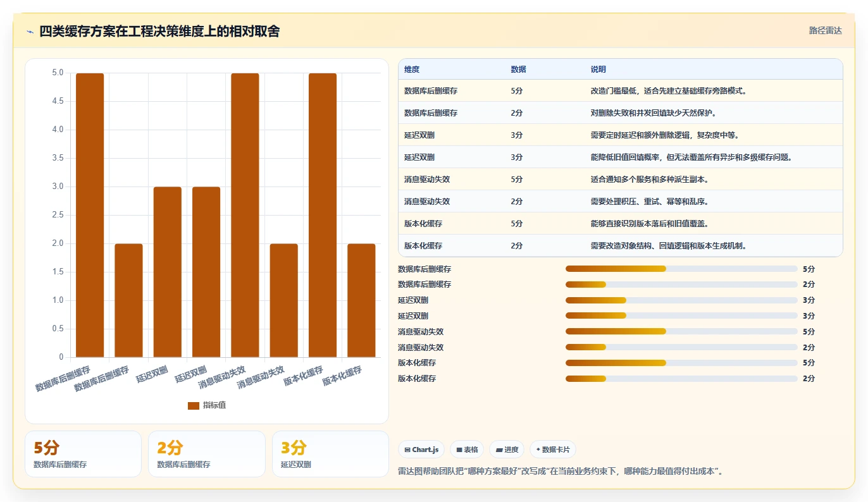
Task: Click the 2.5 label on the chart y-axis
Action: tap(57, 215)
